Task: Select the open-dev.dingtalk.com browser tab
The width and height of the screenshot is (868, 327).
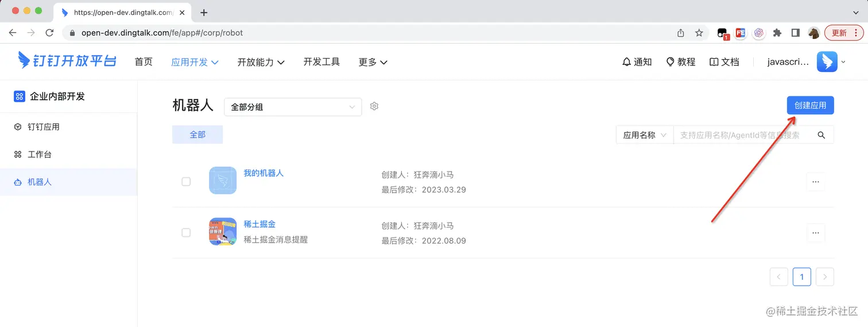Action: 123,12
